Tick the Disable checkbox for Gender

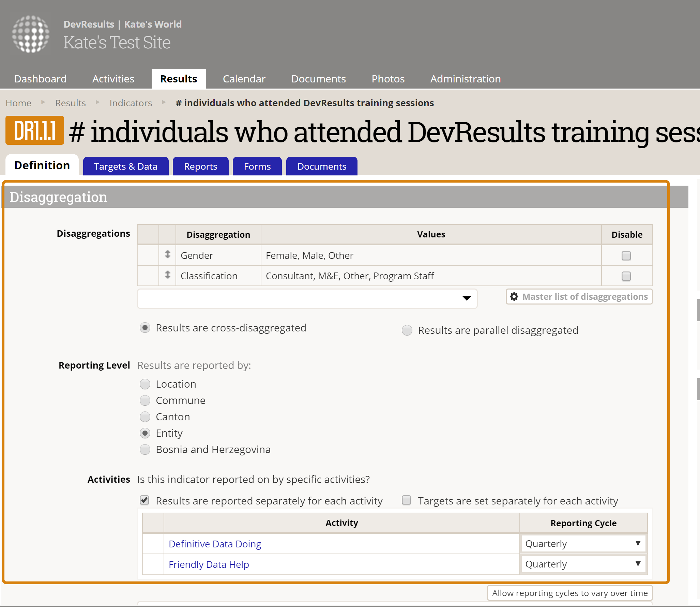tap(626, 256)
